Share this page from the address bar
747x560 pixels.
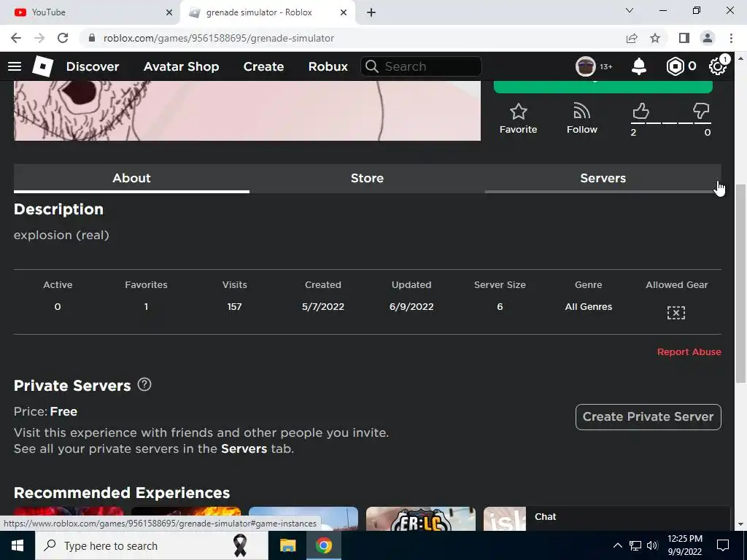tap(632, 38)
